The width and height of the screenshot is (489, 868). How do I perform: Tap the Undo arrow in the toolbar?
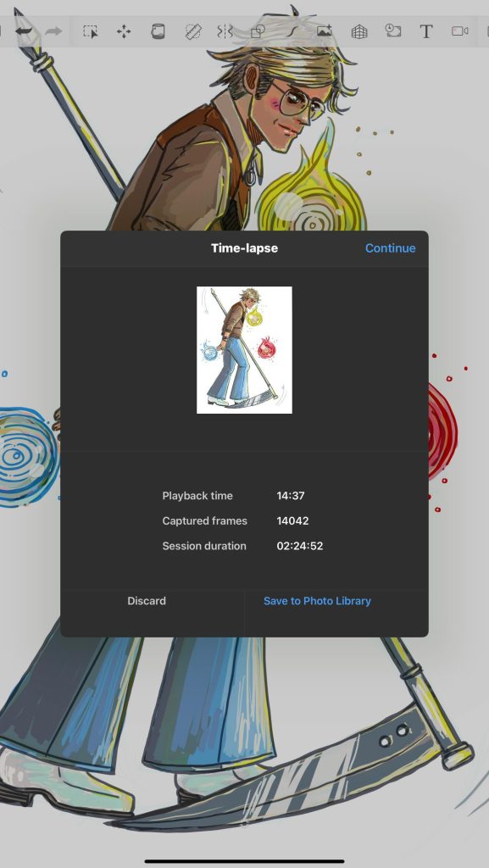[x=24, y=31]
